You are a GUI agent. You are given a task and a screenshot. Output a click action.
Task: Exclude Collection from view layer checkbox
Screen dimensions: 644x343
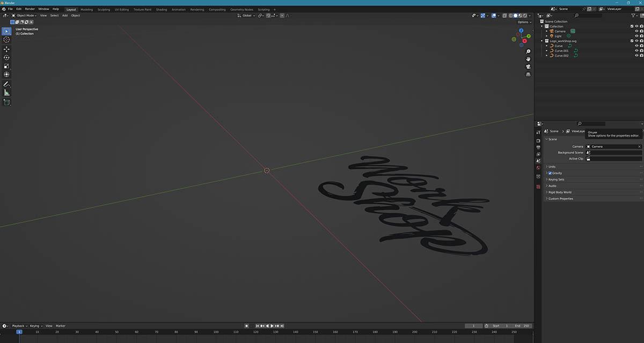632,26
